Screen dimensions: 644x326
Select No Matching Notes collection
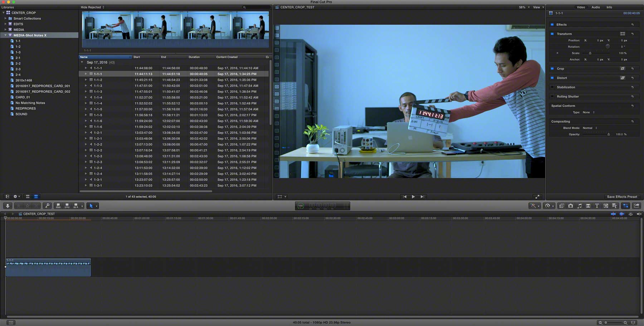(30, 103)
